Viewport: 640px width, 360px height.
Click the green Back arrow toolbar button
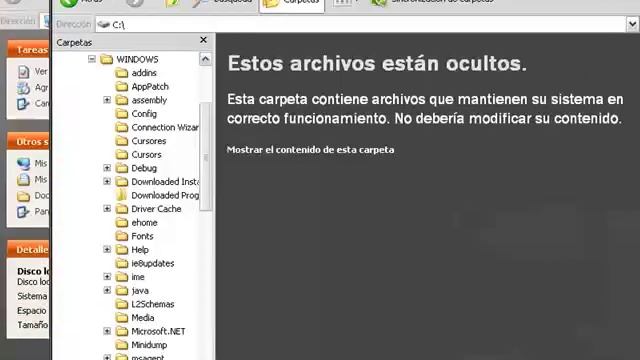point(69,2)
